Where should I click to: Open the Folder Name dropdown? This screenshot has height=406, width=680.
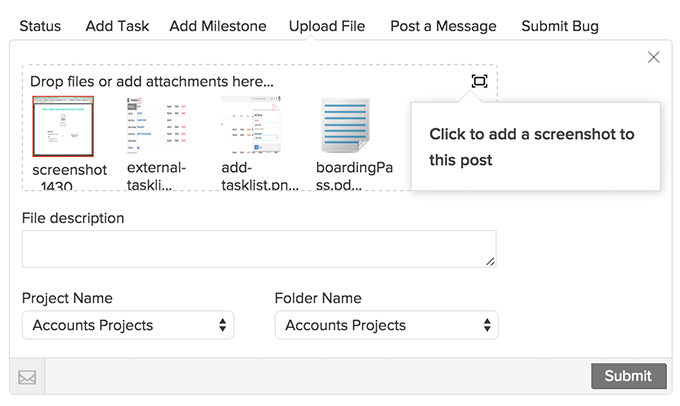(x=386, y=325)
